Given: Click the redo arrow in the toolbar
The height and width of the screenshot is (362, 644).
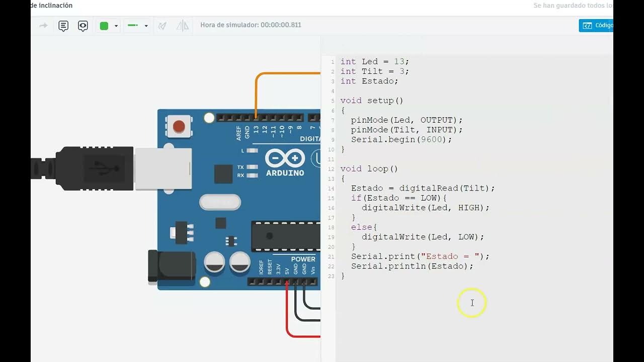Looking at the screenshot, I should (43, 25).
